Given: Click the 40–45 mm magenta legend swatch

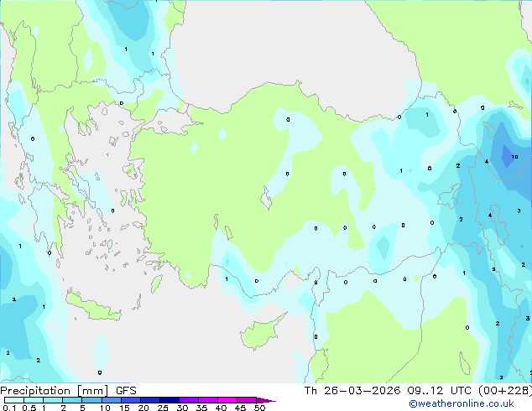Looking at the screenshot, I should pyautogui.click(x=227, y=400).
